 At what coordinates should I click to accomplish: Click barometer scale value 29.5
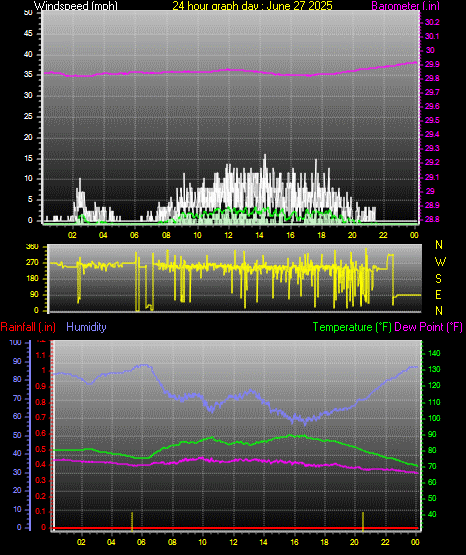432,120
